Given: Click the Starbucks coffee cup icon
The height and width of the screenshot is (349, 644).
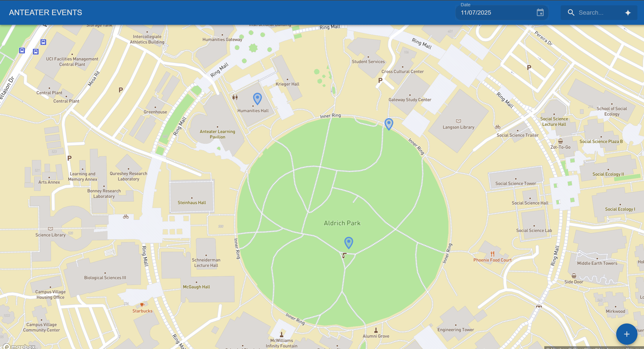Looking at the screenshot, I should click(x=142, y=305).
